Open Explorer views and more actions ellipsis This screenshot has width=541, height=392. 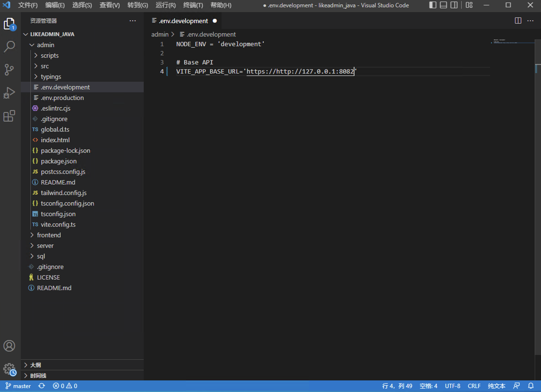(133, 21)
